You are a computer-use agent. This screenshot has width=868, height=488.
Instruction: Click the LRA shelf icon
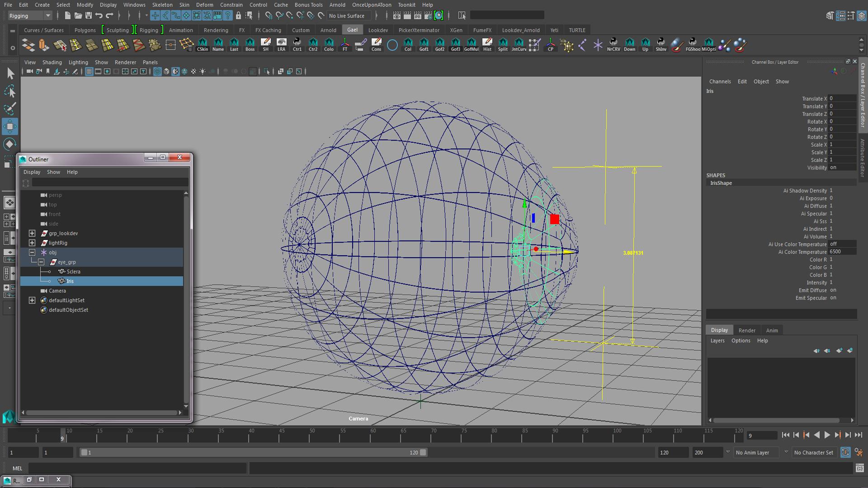pos(281,44)
